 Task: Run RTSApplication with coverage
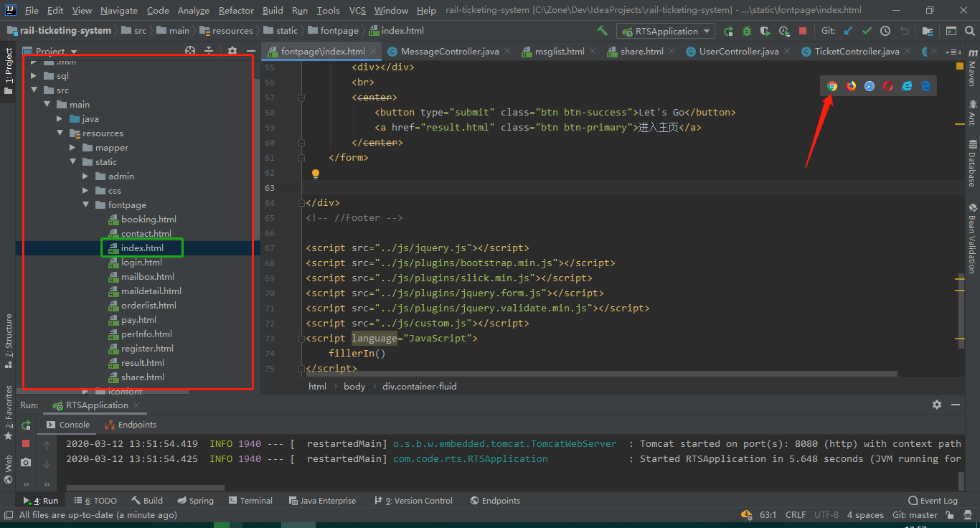(765, 31)
